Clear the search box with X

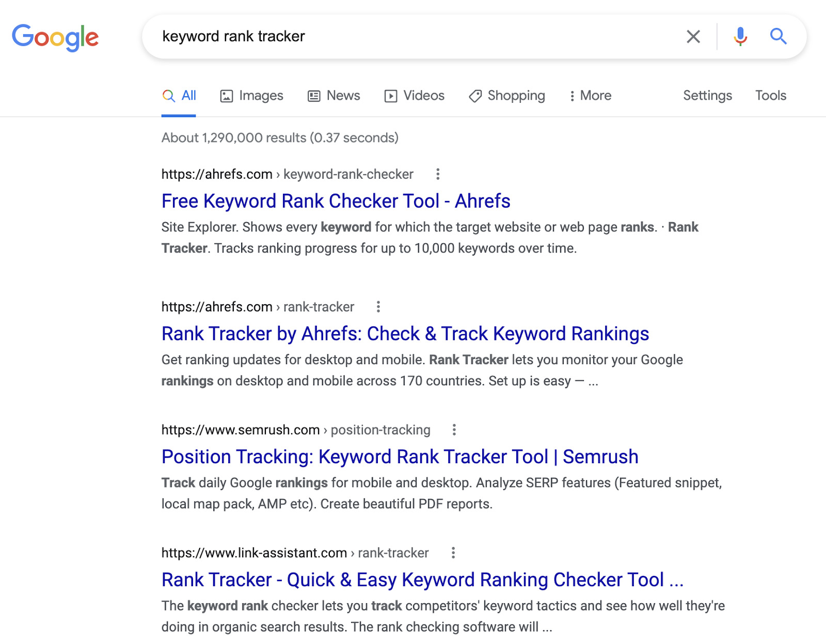(x=693, y=37)
